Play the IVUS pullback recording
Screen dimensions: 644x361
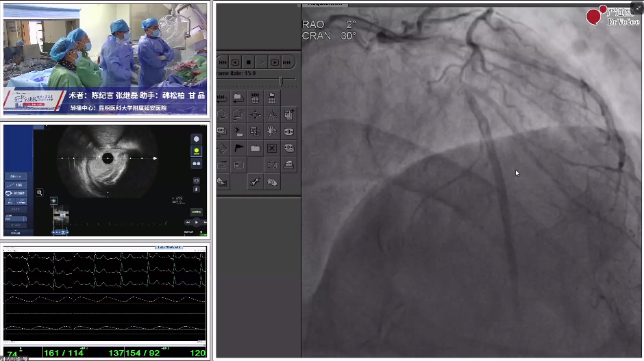click(197, 222)
